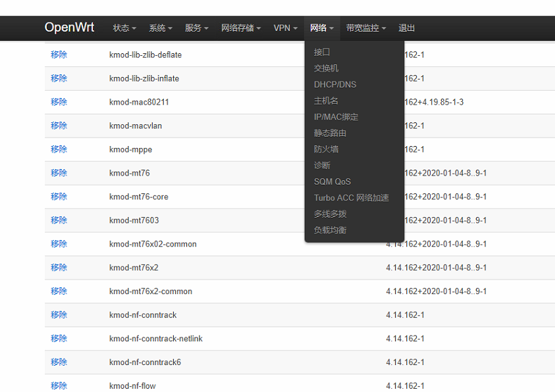Remove kmod-nf-conntrack via 移除 link
The image size is (555, 392).
pos(59,315)
